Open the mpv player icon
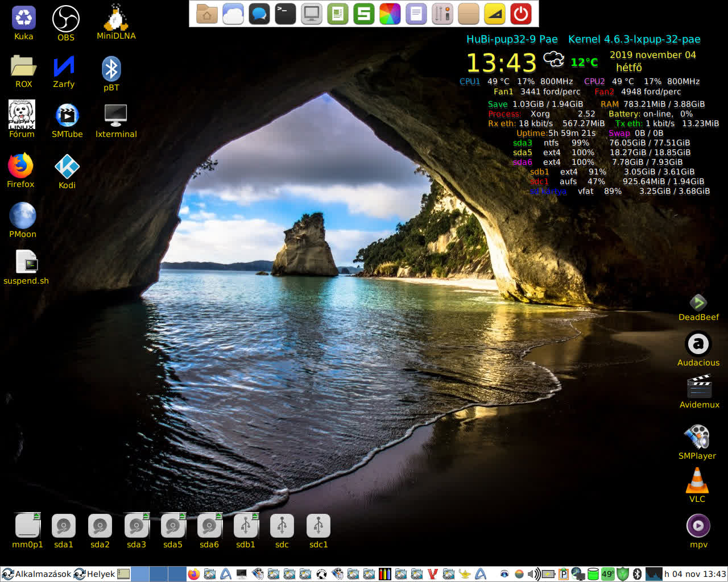Screen dimensions: 728x582 coord(698,526)
